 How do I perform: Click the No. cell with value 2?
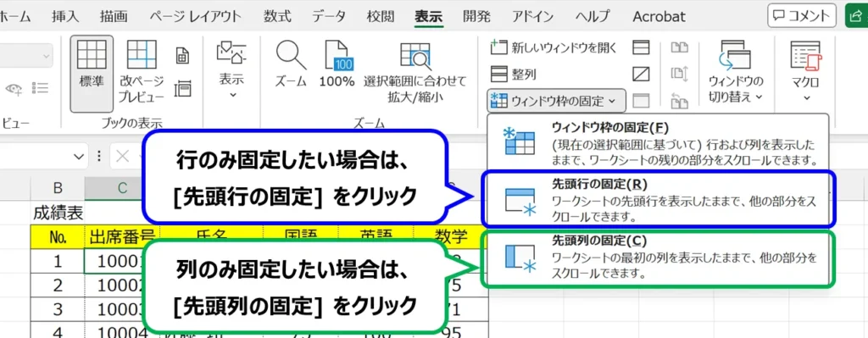point(58,285)
